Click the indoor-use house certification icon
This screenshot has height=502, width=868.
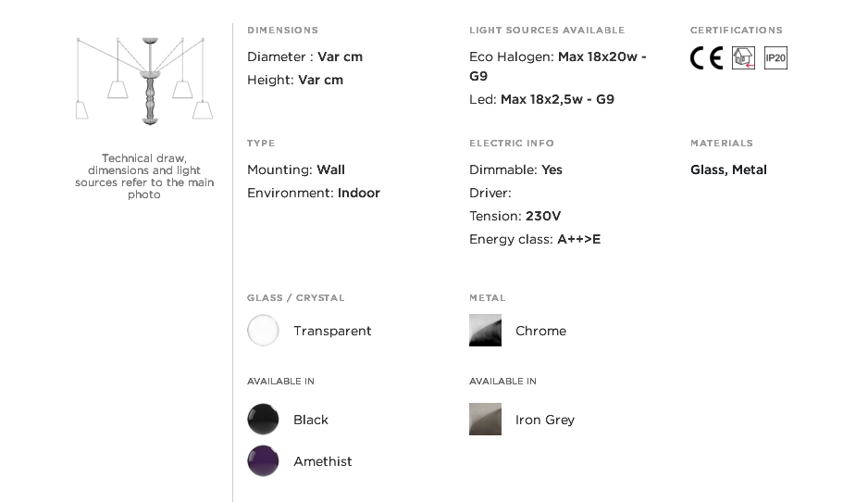(x=743, y=57)
